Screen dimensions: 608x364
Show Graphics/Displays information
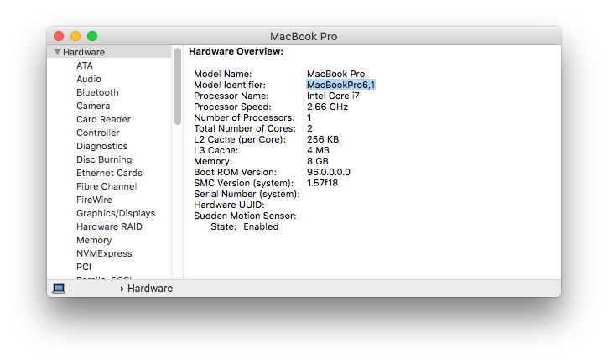(x=116, y=213)
